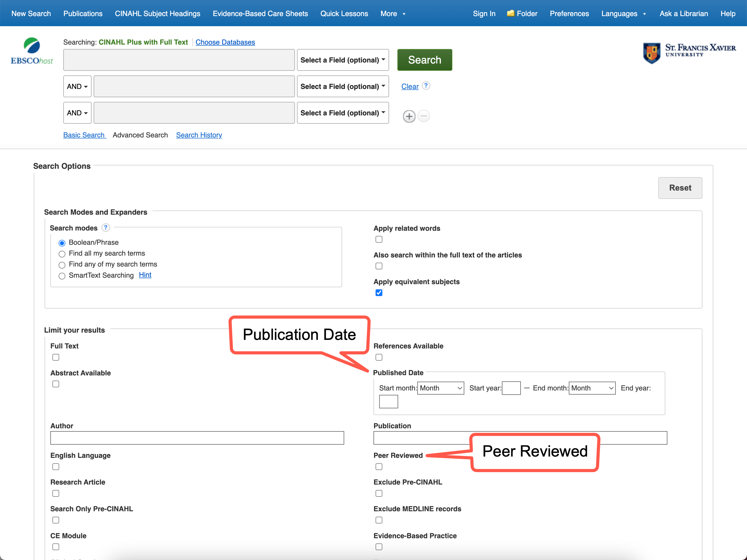Select Find all my search terms
This screenshot has width=747, height=560.
pyautogui.click(x=62, y=254)
